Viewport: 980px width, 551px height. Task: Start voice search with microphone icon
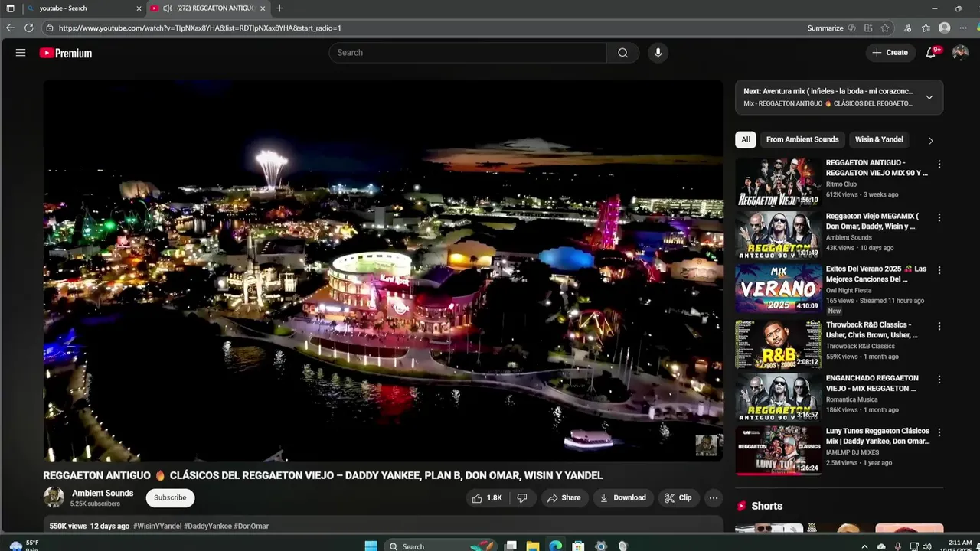pyautogui.click(x=658, y=53)
